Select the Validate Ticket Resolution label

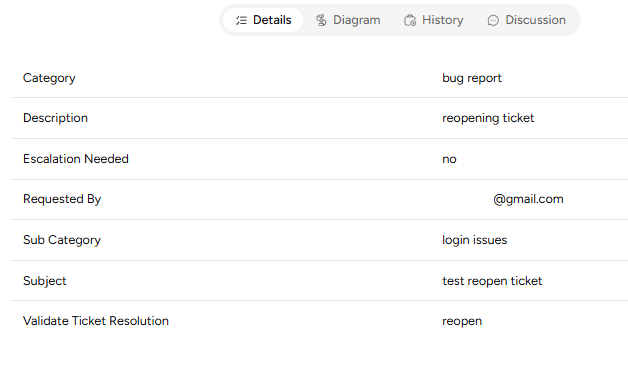[x=96, y=321]
